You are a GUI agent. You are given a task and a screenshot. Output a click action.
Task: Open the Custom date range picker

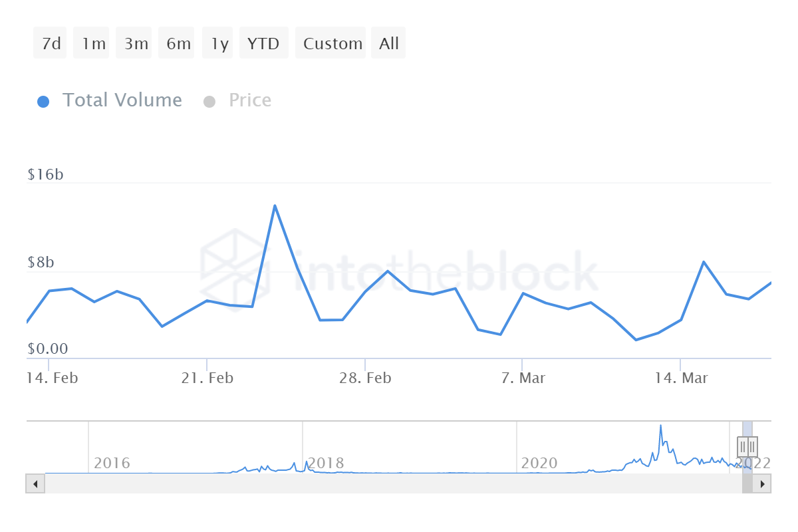(332, 44)
